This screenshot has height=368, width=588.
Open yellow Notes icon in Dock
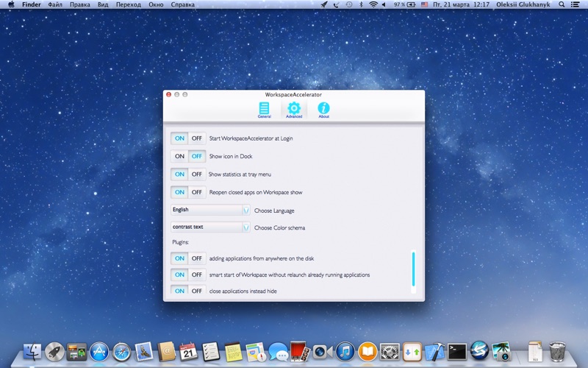[233, 352]
